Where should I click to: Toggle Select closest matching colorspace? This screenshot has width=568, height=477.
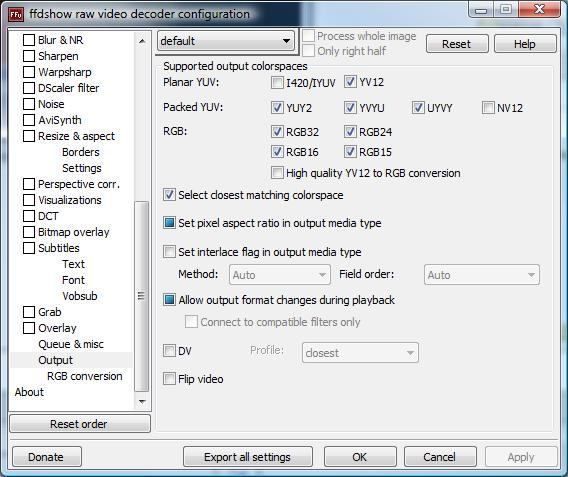(169, 195)
